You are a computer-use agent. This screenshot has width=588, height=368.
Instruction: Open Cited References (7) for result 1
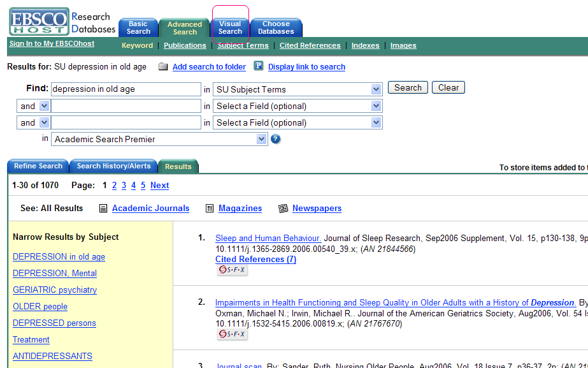[255, 260]
